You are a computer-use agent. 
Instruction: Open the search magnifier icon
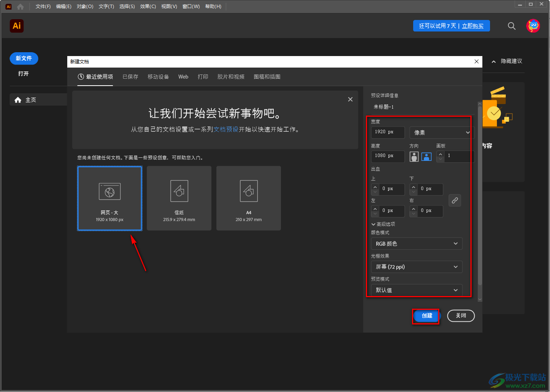pyautogui.click(x=512, y=26)
